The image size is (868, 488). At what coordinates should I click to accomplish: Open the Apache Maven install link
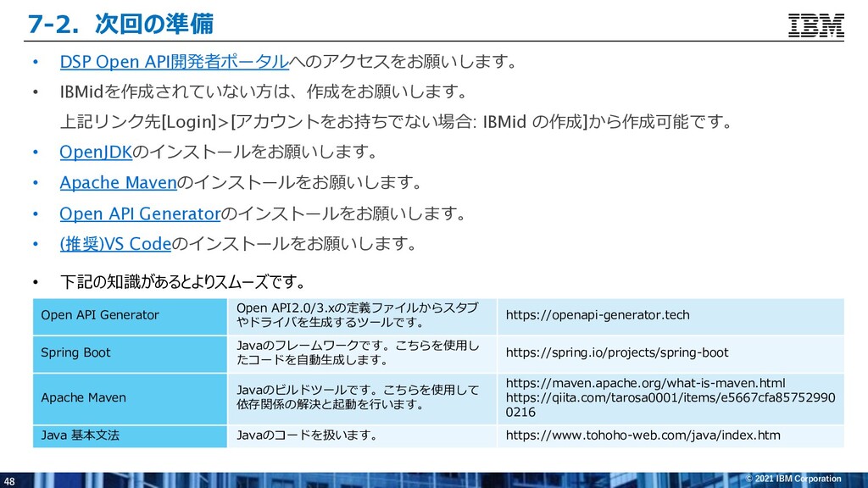click(x=118, y=182)
